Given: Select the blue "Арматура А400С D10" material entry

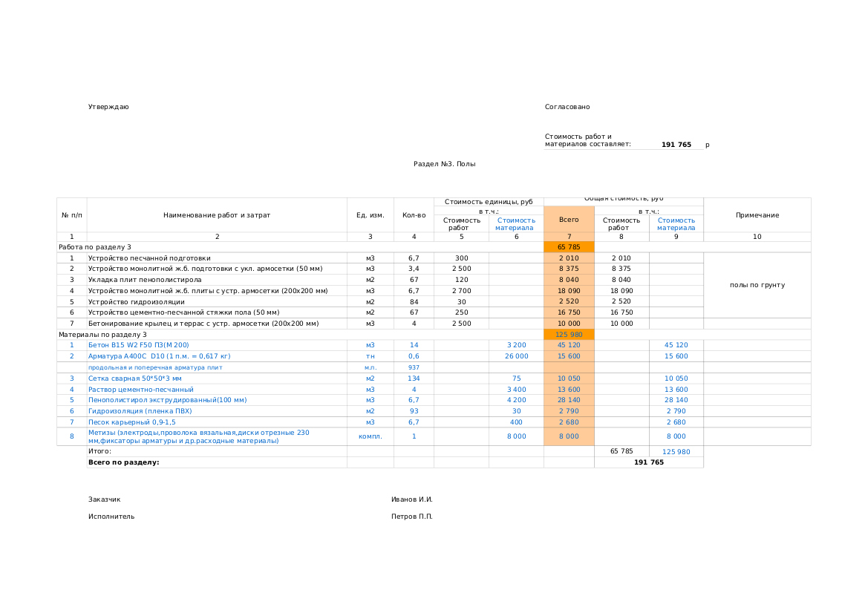Looking at the screenshot, I should tap(159, 356).
